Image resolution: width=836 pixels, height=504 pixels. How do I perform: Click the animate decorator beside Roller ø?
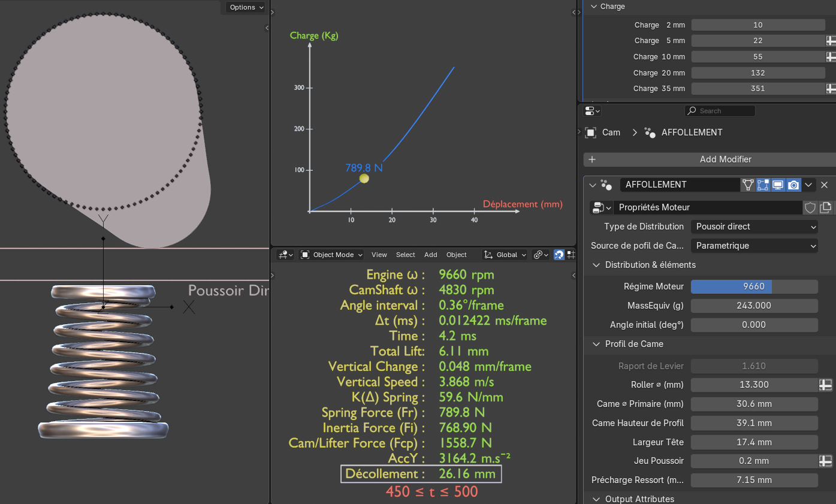[x=826, y=385]
